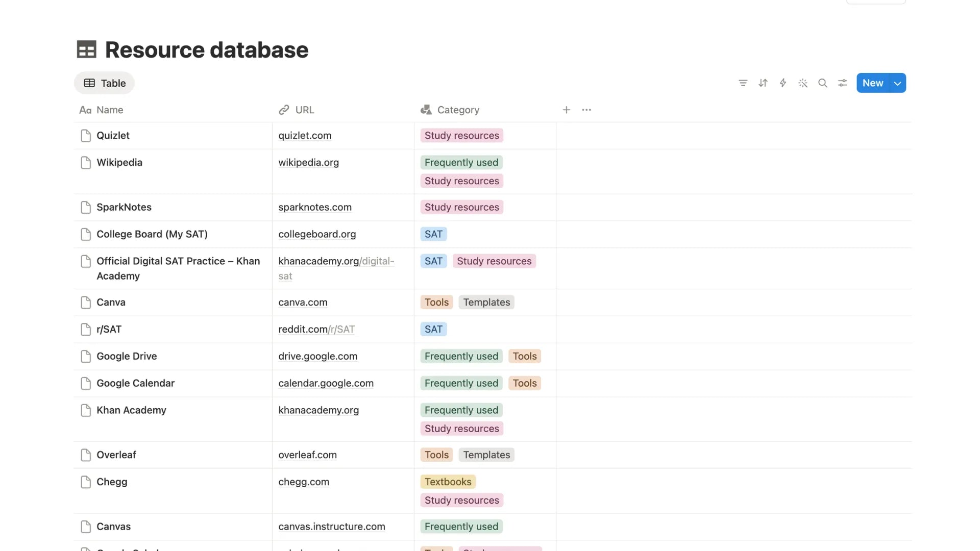This screenshot has height=551, width=980.
Task: Open the Google Calendar row page
Action: (135, 383)
